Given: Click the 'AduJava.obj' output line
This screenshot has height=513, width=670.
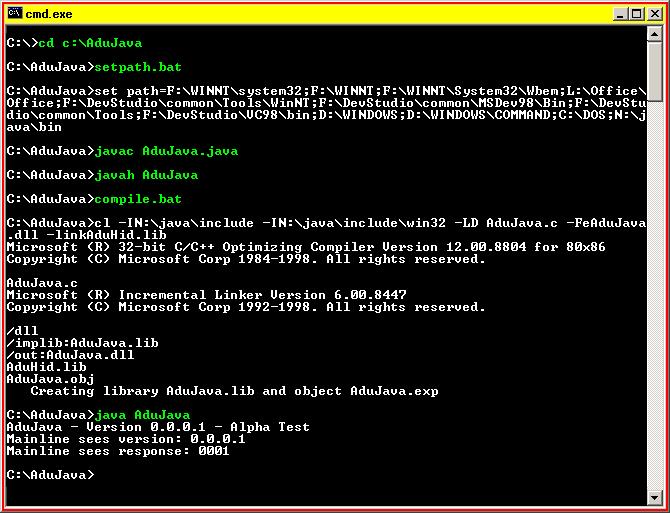Looking at the screenshot, I should coord(50,379).
